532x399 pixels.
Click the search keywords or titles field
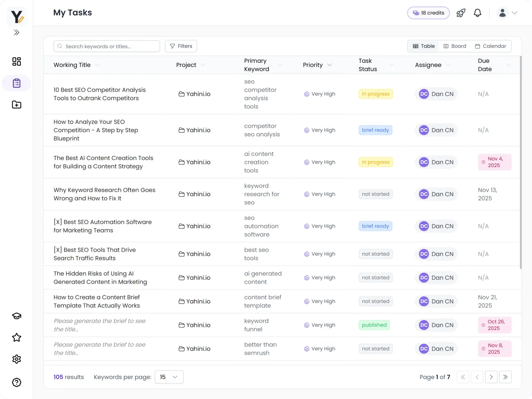(x=106, y=46)
